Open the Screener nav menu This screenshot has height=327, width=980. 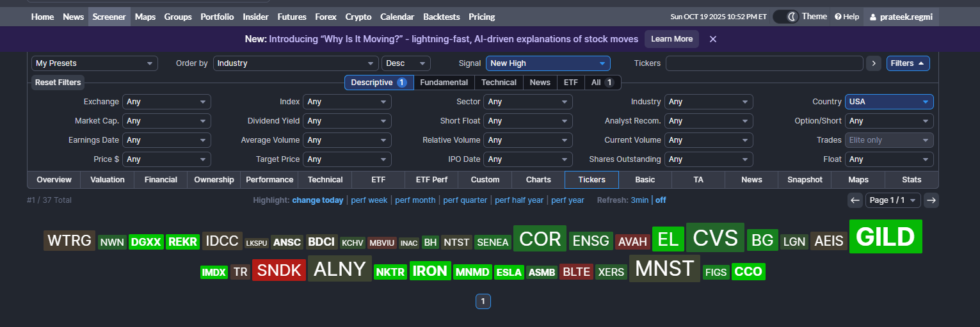click(109, 17)
